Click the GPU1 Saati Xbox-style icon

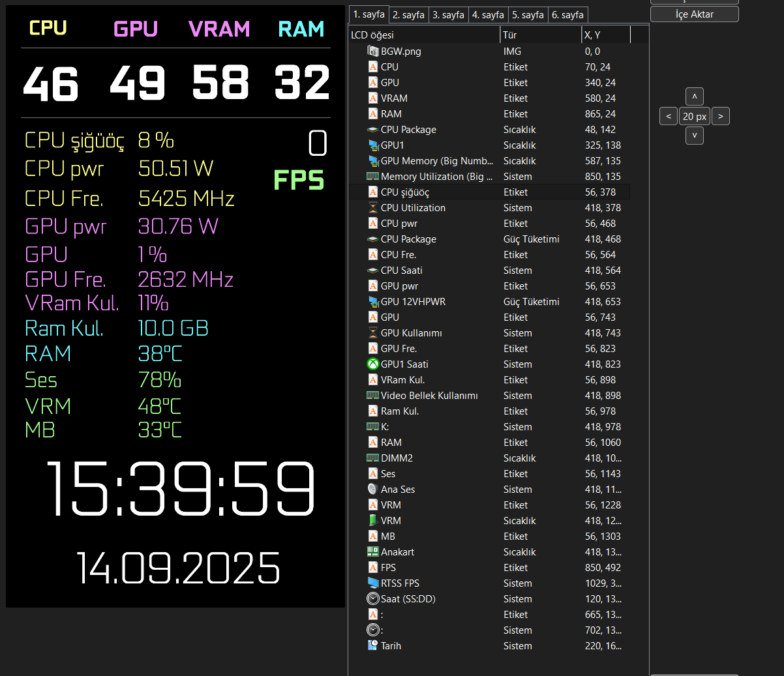[x=373, y=364]
